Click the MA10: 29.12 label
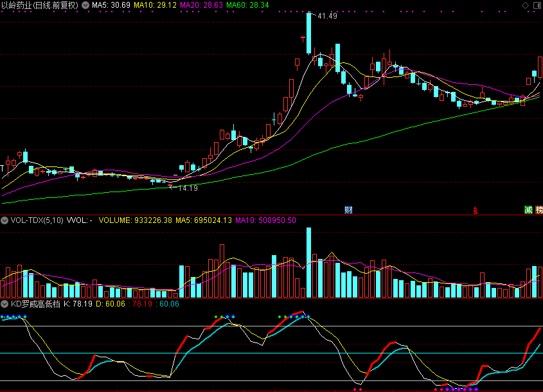The width and height of the screenshot is (543, 392). [155, 5]
